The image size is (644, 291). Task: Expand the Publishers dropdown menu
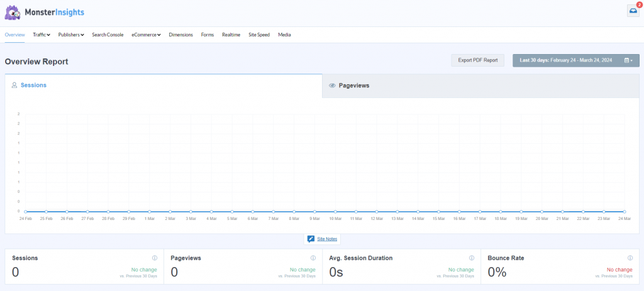(x=71, y=35)
